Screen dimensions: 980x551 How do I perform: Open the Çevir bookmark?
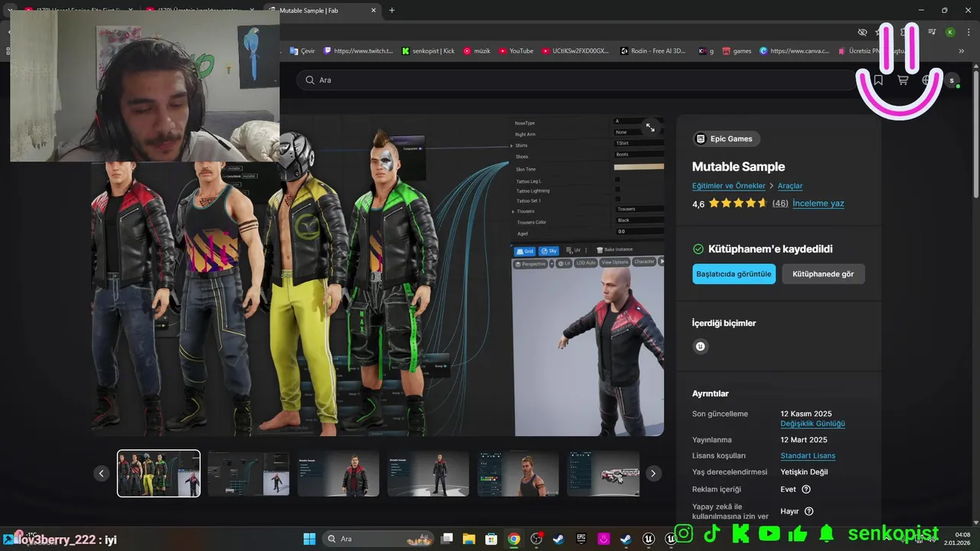pyautogui.click(x=302, y=51)
